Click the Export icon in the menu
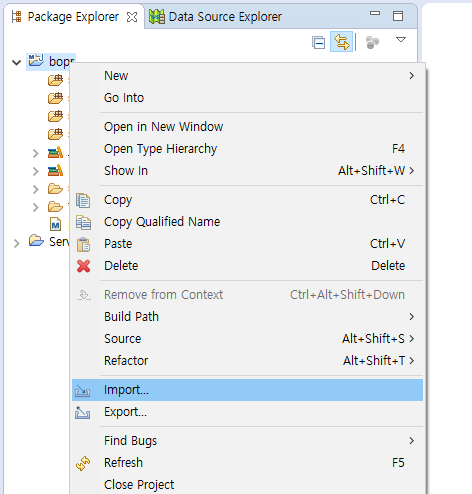Image resolution: width=472 pixels, height=494 pixels. coord(83,412)
